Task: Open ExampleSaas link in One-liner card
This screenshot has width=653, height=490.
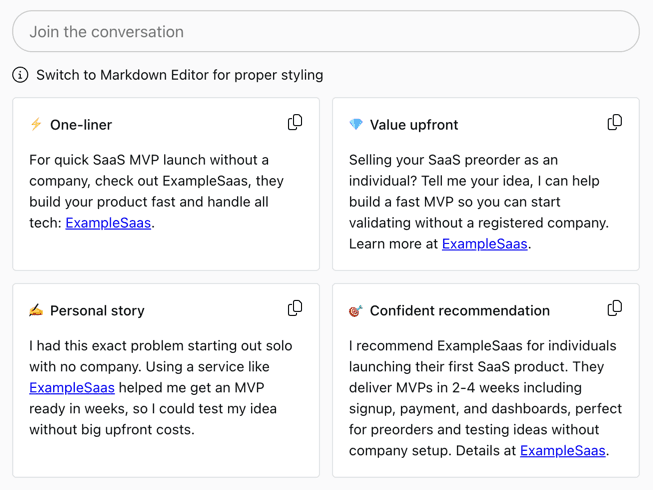Action: (x=108, y=223)
